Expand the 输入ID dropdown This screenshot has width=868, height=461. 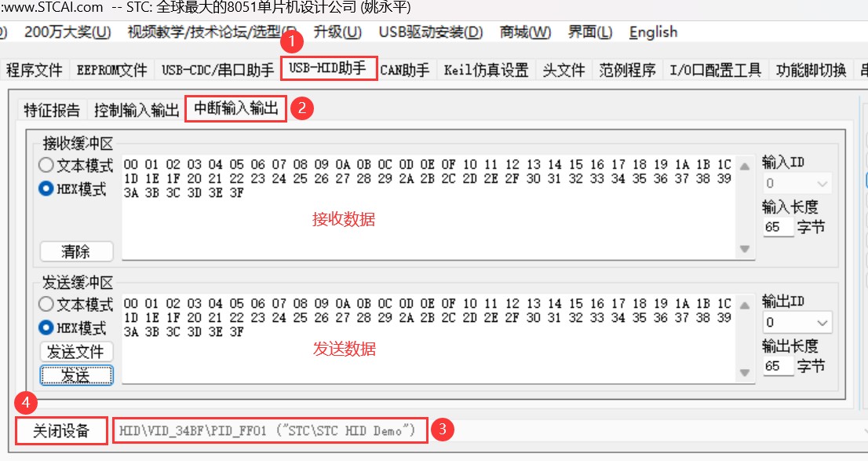click(797, 184)
